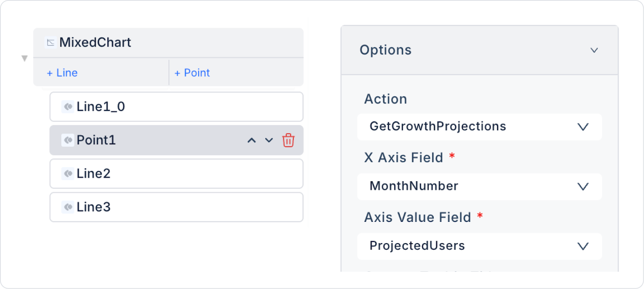Move Point1 up with the arrow
The width and height of the screenshot is (644, 289).
252,140
